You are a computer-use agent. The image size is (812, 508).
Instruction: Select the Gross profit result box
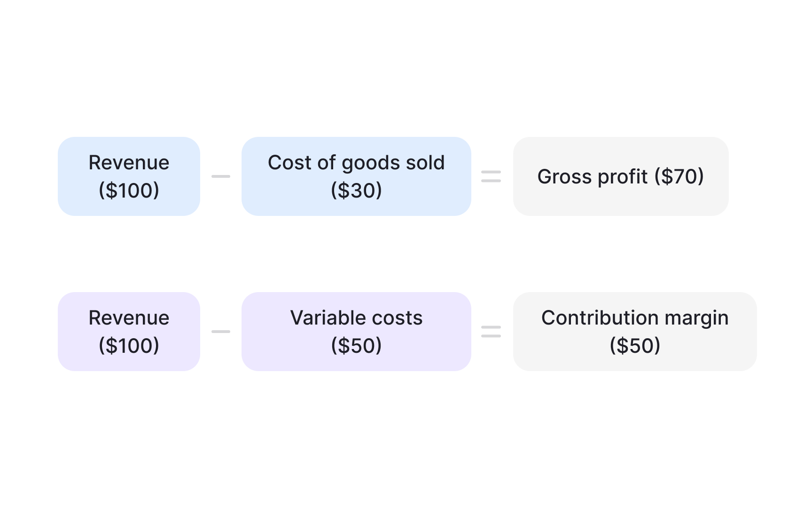point(620,176)
